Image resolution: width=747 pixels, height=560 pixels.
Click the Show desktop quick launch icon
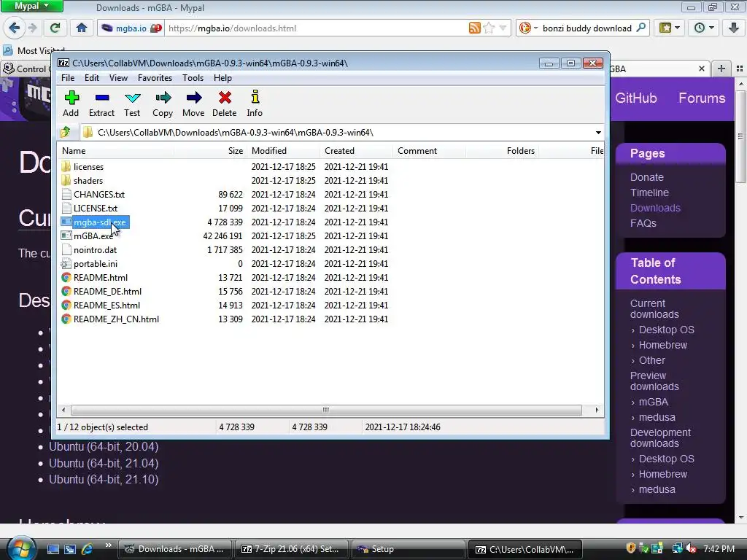coord(53,549)
